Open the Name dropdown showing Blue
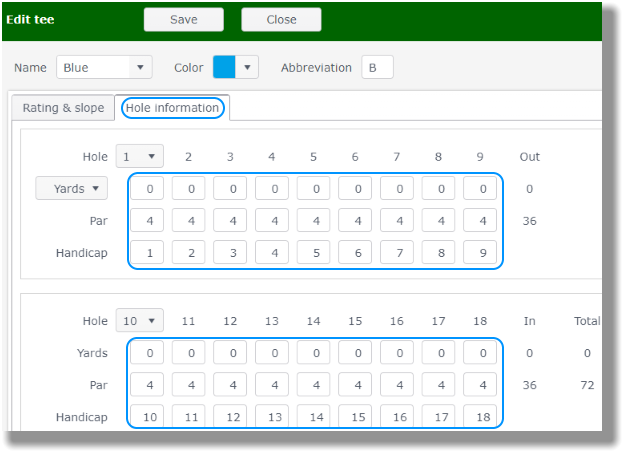The height and width of the screenshot is (453, 624). (104, 67)
